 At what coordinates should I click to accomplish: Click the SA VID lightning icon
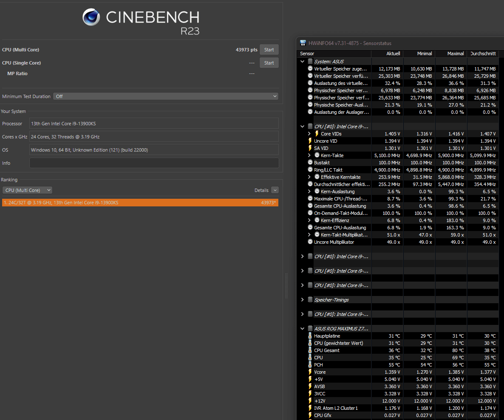tap(310, 148)
